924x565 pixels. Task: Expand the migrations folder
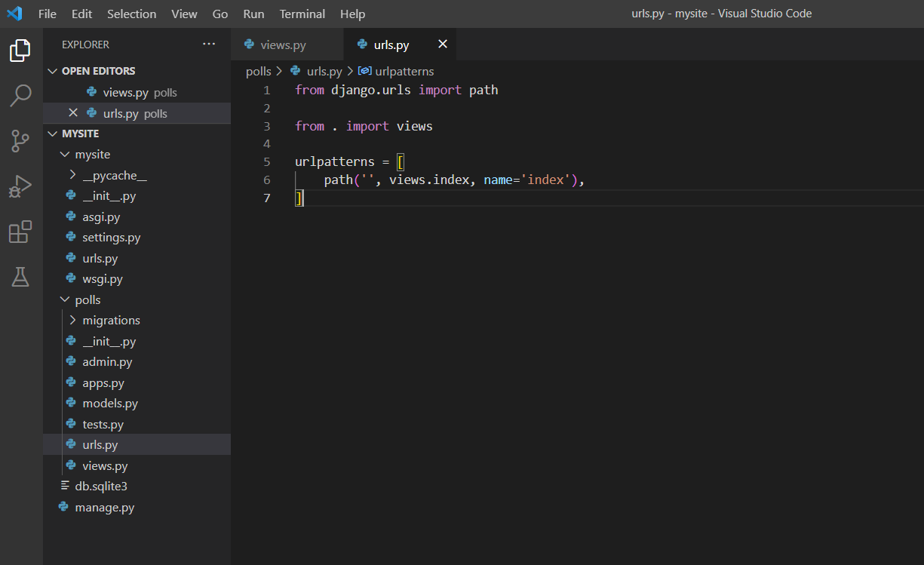coord(72,320)
